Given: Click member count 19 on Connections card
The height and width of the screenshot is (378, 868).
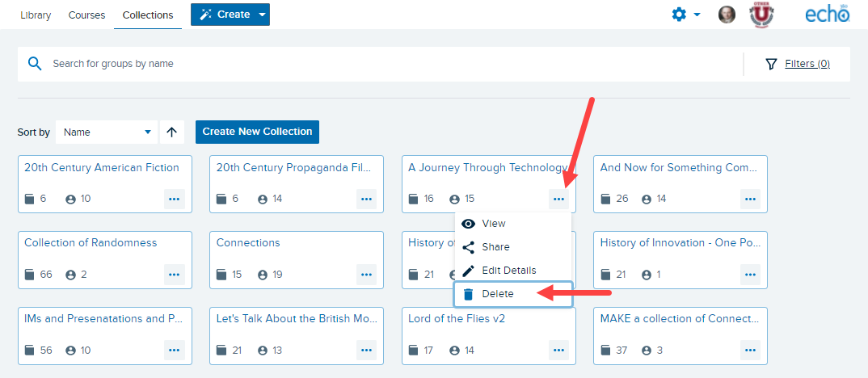Looking at the screenshot, I should 277,275.
